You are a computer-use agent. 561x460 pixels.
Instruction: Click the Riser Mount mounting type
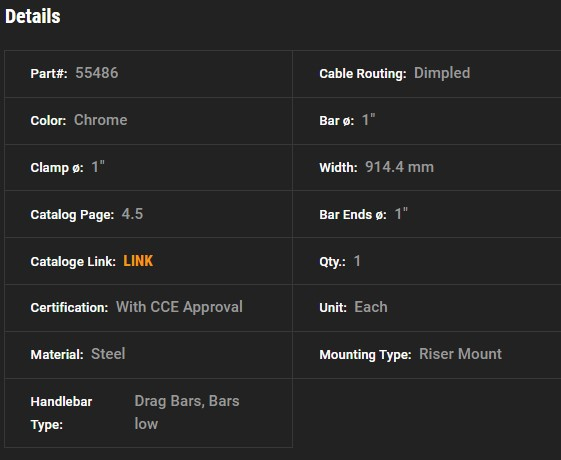(460, 354)
